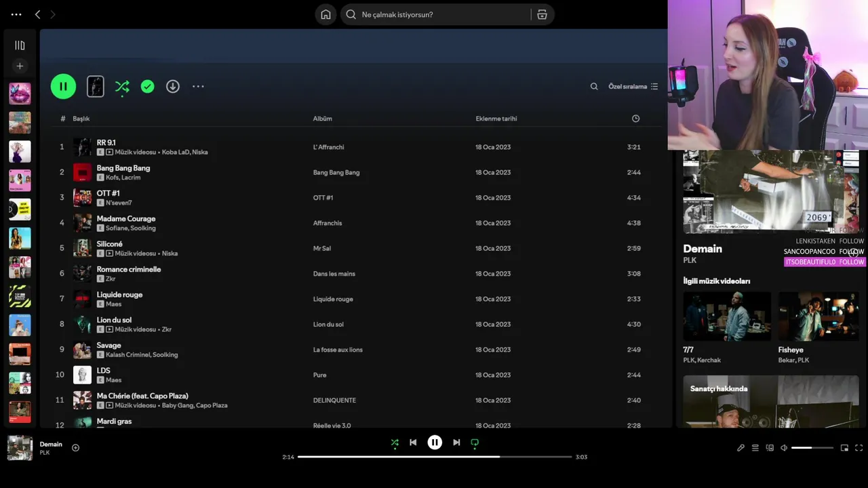The width and height of the screenshot is (868, 488).
Task: Select the track Madame Courage
Action: coord(126,218)
